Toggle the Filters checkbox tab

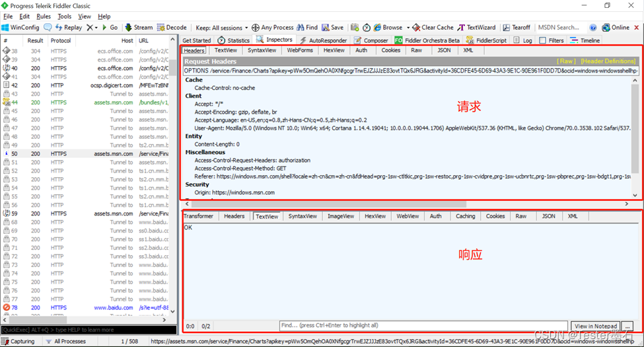point(552,40)
